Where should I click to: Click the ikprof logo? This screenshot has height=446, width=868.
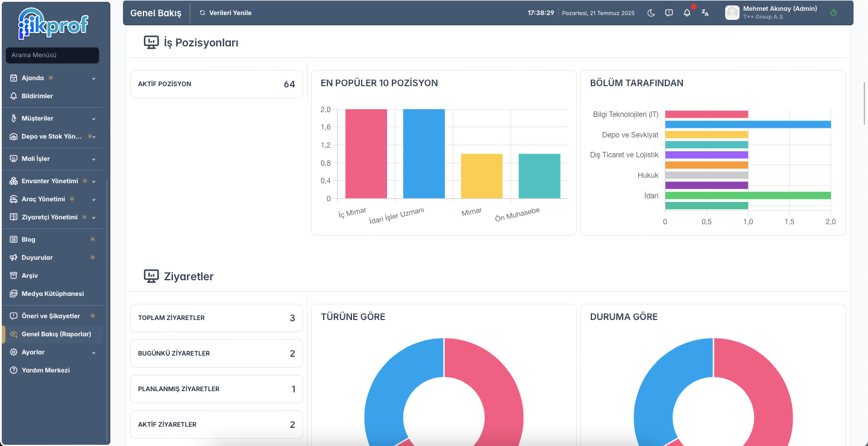(53, 24)
